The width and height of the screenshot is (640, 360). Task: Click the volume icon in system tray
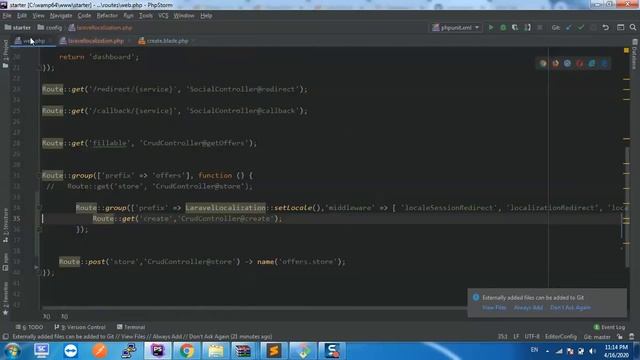tap(592, 351)
